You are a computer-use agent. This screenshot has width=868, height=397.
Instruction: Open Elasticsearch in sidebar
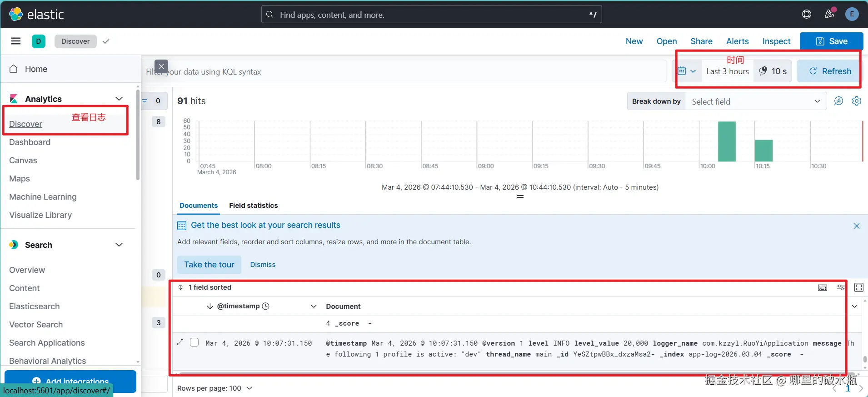[35, 307]
